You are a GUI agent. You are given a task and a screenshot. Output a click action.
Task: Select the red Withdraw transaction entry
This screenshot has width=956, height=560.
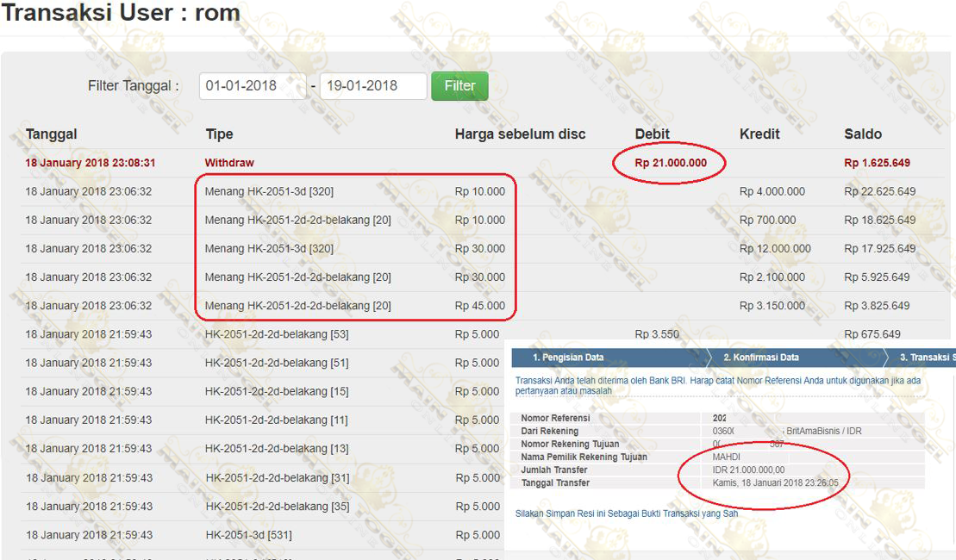tap(229, 163)
